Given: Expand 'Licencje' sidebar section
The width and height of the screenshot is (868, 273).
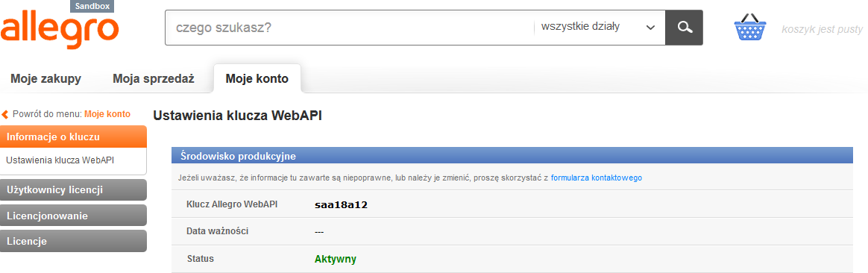Looking at the screenshot, I should coord(73,241).
